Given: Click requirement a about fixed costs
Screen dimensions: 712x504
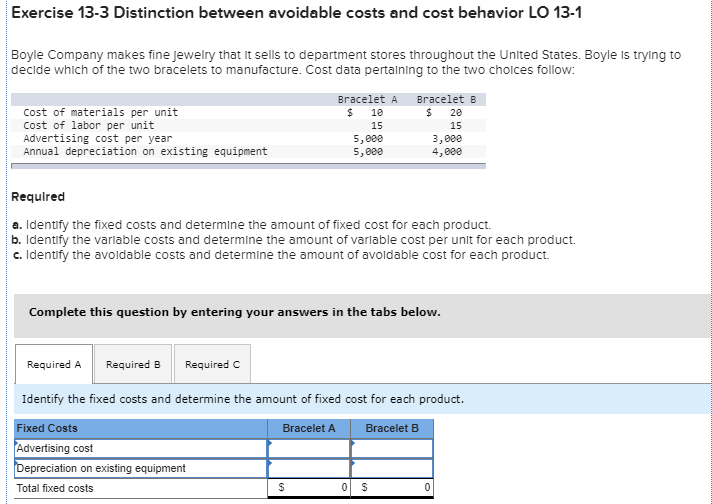Looking at the screenshot, I should pos(252,225).
